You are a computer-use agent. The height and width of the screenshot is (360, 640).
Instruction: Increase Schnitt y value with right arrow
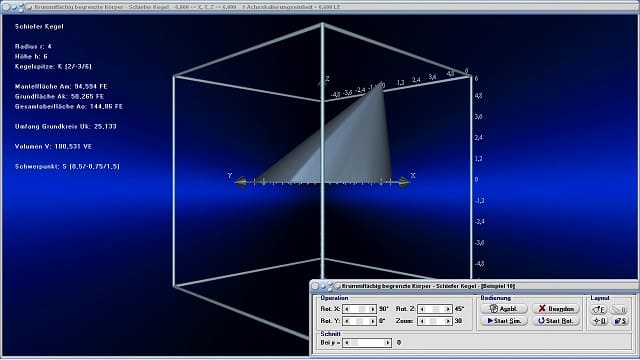388,342
